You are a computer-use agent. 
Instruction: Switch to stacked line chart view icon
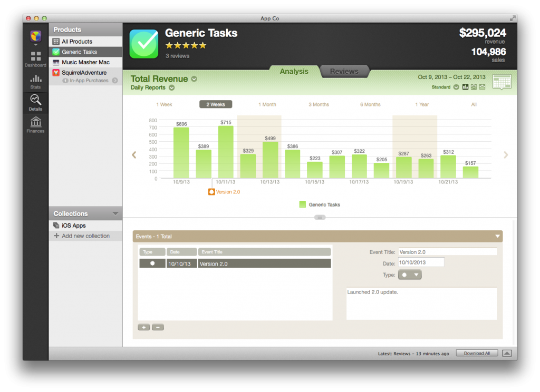click(474, 87)
